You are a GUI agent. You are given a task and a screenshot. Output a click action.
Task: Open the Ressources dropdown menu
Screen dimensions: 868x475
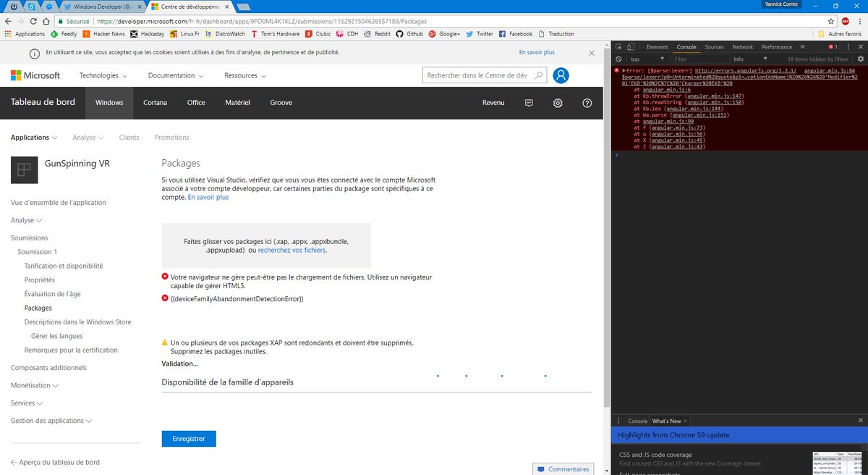coord(245,75)
